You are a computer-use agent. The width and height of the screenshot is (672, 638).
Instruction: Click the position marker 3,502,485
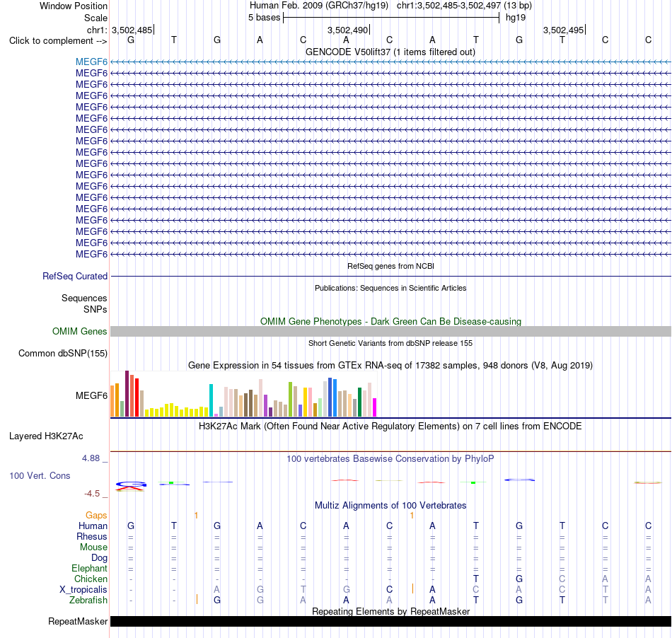click(132, 30)
